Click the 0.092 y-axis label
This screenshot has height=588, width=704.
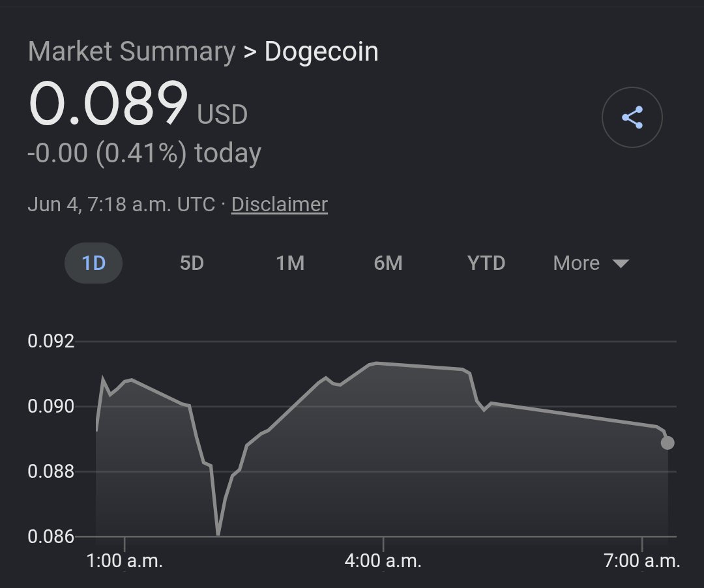coord(51,341)
